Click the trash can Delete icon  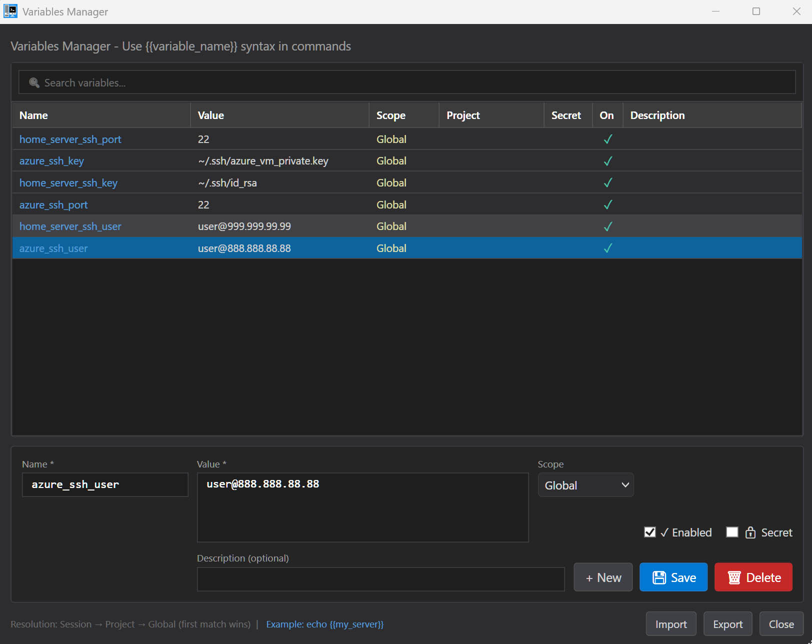click(734, 577)
